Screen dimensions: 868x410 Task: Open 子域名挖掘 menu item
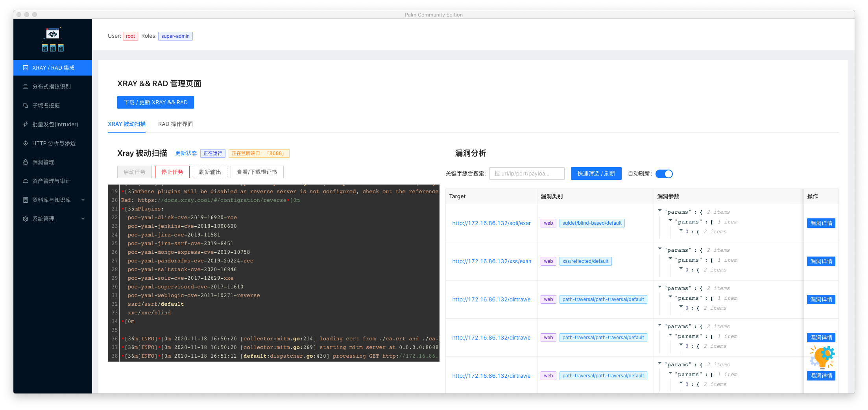click(53, 105)
